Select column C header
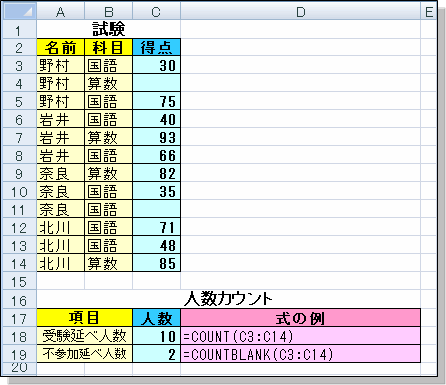Screen dimensions: 446x385 (156, 12)
